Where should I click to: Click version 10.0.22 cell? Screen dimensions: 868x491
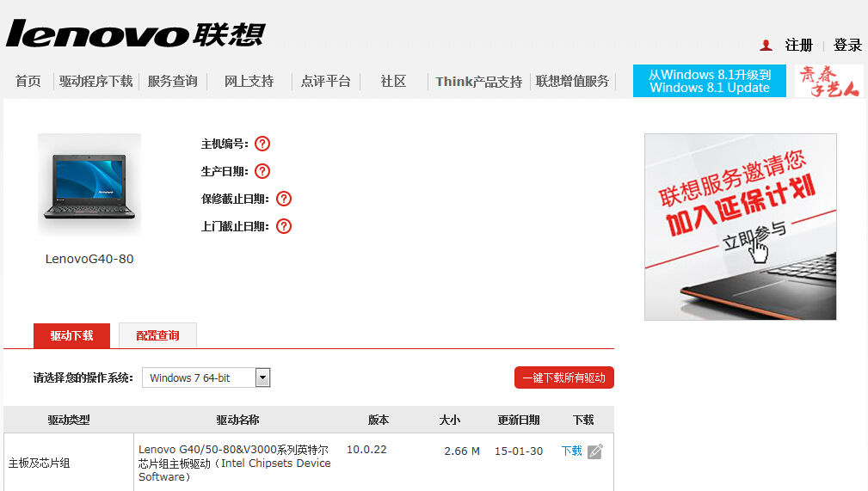[366, 450]
